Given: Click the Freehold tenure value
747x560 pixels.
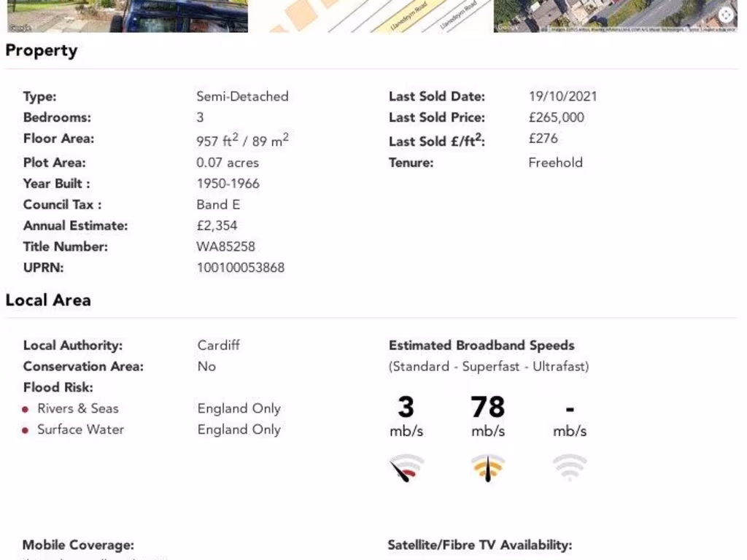Looking at the screenshot, I should (555, 163).
